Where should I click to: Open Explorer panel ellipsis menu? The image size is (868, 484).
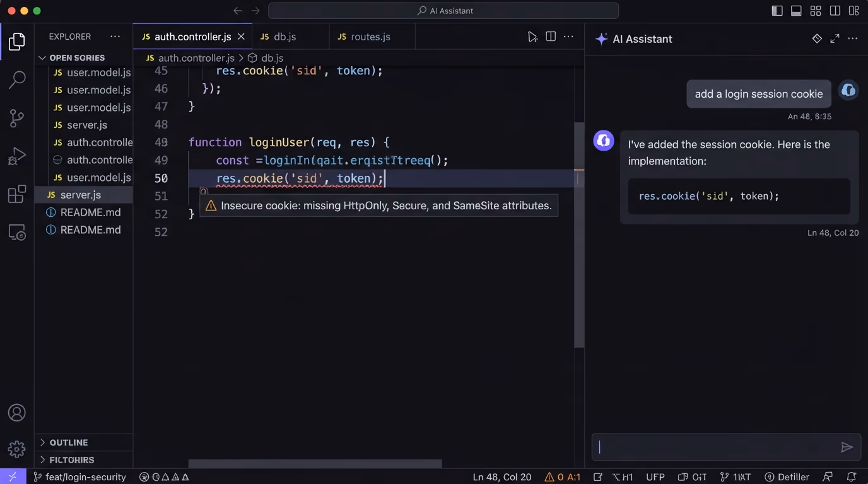(x=115, y=37)
